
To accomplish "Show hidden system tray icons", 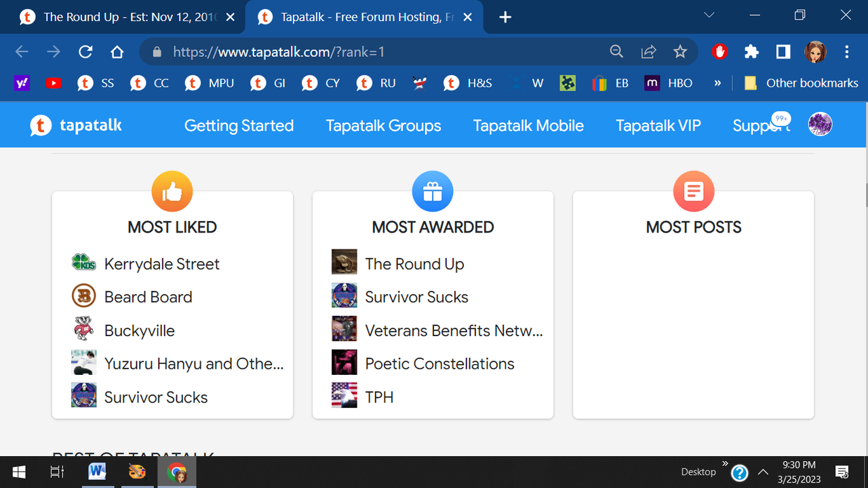I will click(x=763, y=472).
